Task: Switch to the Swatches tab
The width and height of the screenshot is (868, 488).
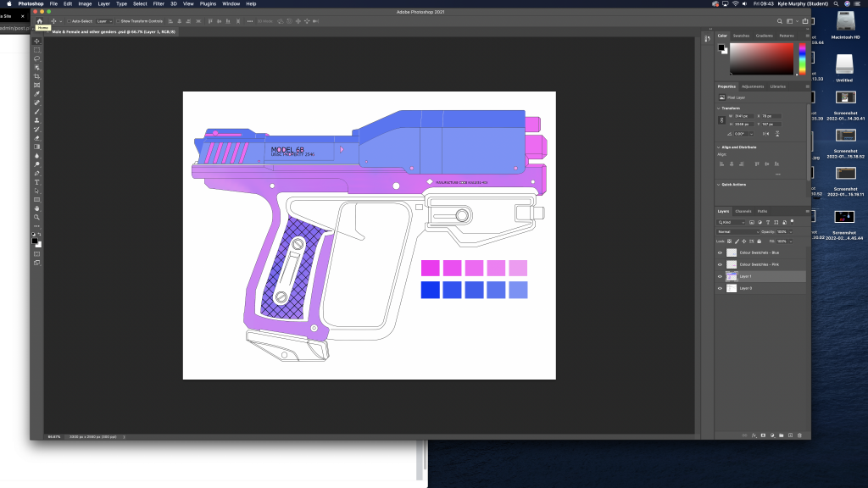Action: click(x=741, y=36)
